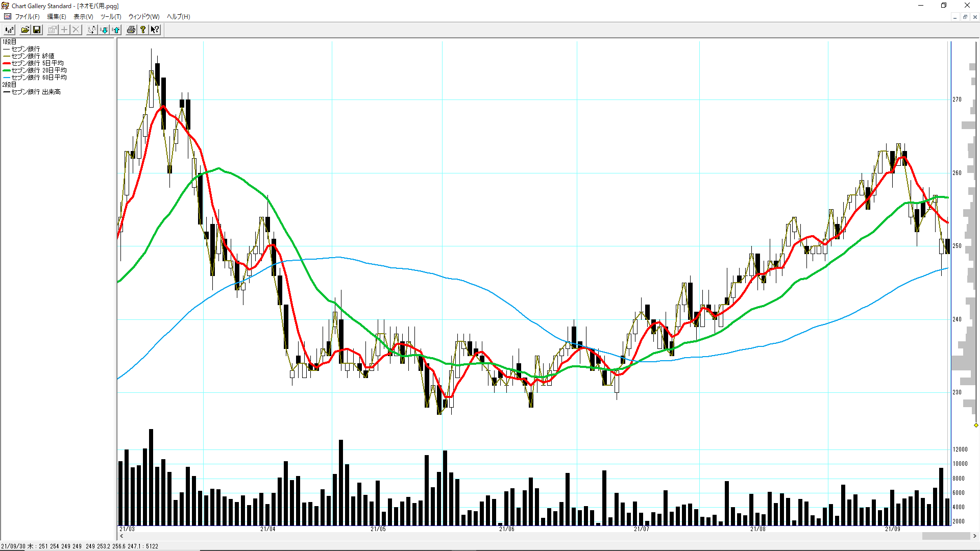This screenshot has height=551, width=980.
Task: Activate context help pointer icon
Action: 155,30
